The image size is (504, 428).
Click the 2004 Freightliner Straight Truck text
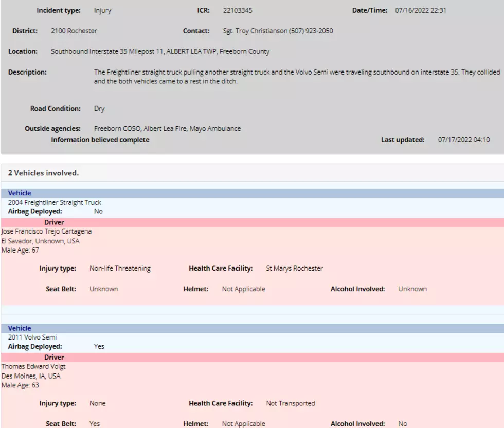55,202
